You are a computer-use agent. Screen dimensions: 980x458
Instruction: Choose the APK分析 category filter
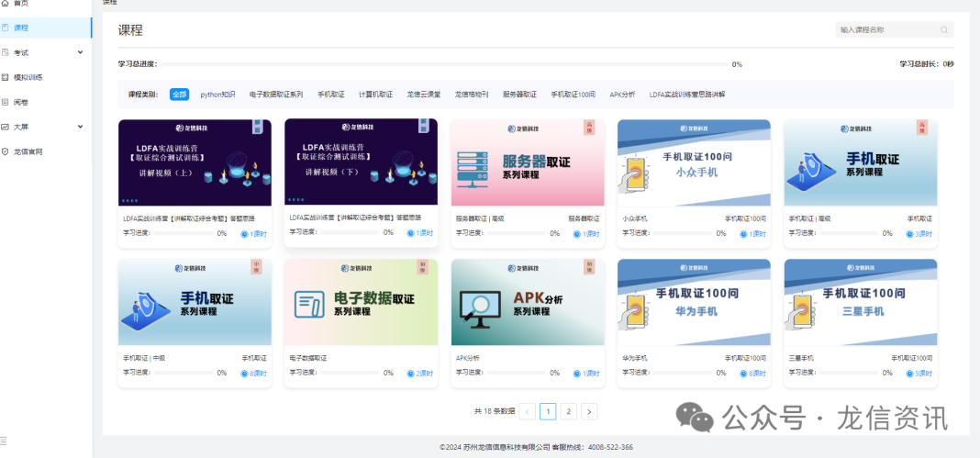[622, 95]
